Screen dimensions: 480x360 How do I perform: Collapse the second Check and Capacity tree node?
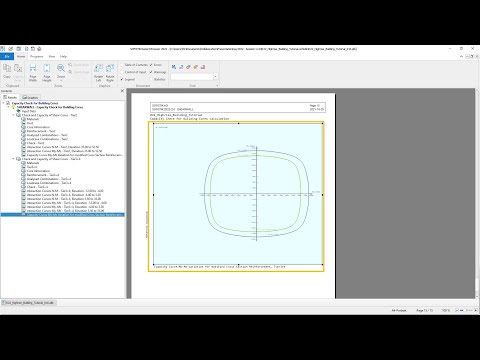[14, 159]
